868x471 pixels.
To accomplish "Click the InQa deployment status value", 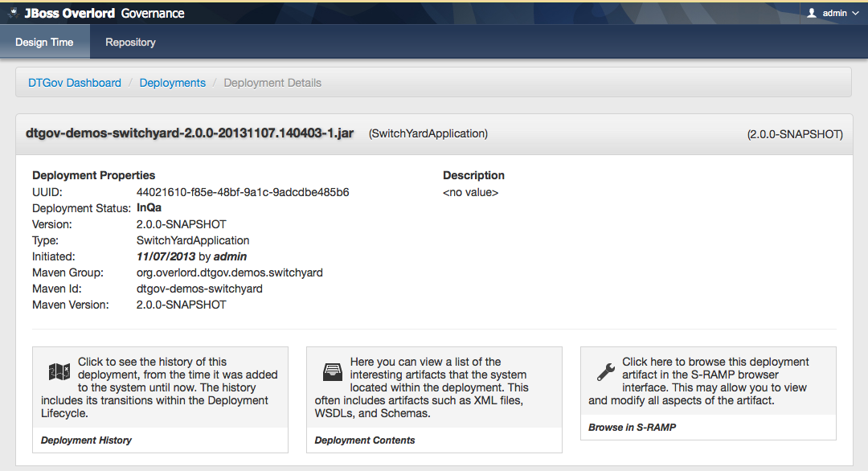I will pos(149,207).
